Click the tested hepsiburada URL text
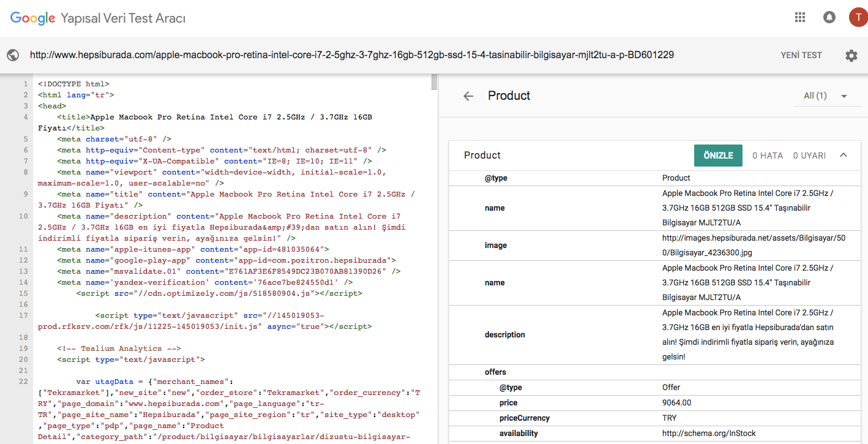The image size is (868, 444). tap(352, 55)
